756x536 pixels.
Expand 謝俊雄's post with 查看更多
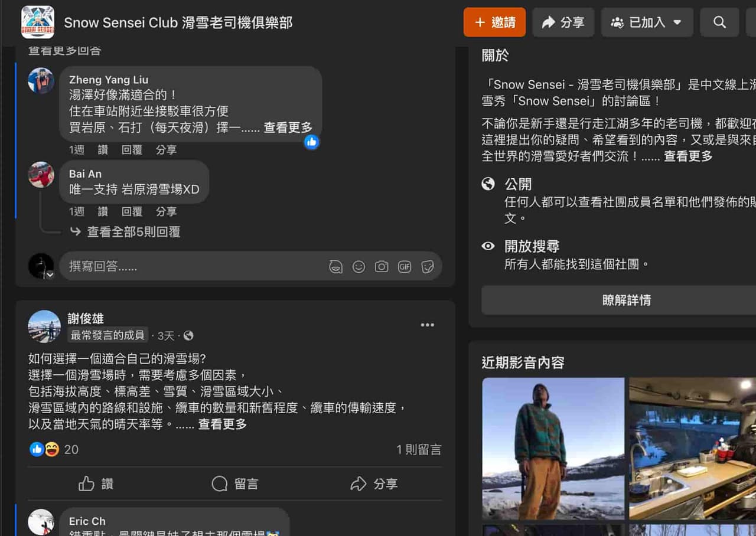coord(222,424)
